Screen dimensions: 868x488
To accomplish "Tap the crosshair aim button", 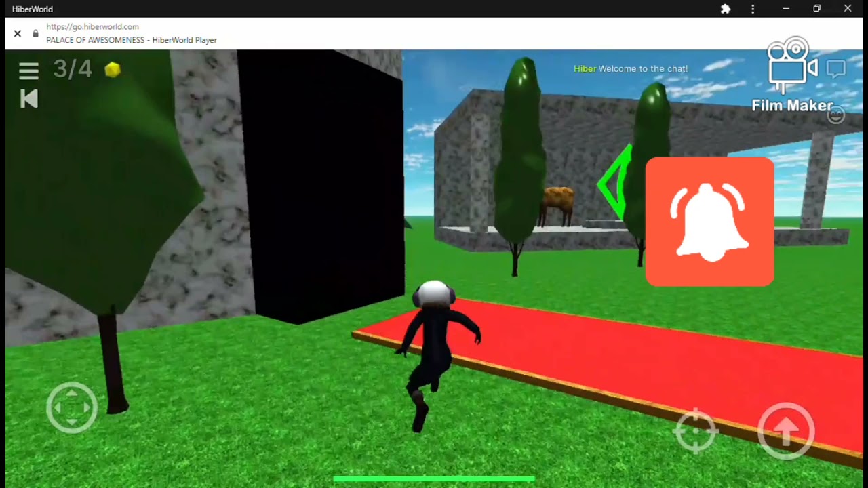I will click(696, 430).
